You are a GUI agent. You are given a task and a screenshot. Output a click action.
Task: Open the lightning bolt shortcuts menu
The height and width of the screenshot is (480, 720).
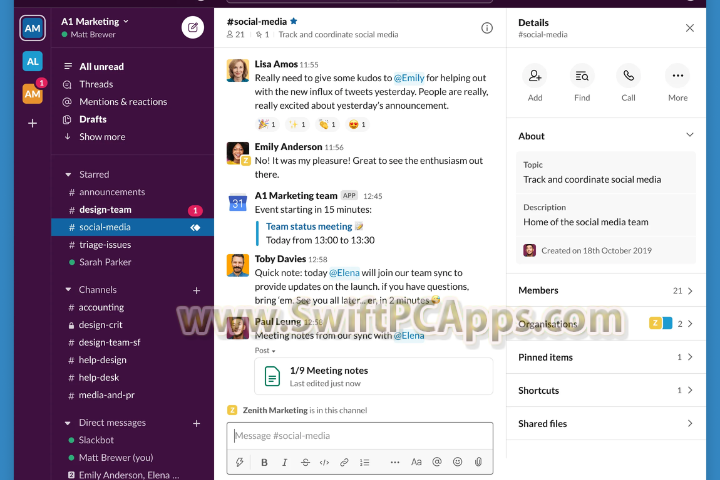pyautogui.click(x=240, y=462)
